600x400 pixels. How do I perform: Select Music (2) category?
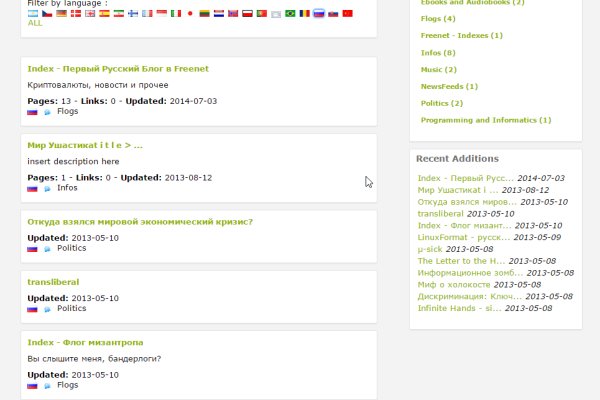439,70
